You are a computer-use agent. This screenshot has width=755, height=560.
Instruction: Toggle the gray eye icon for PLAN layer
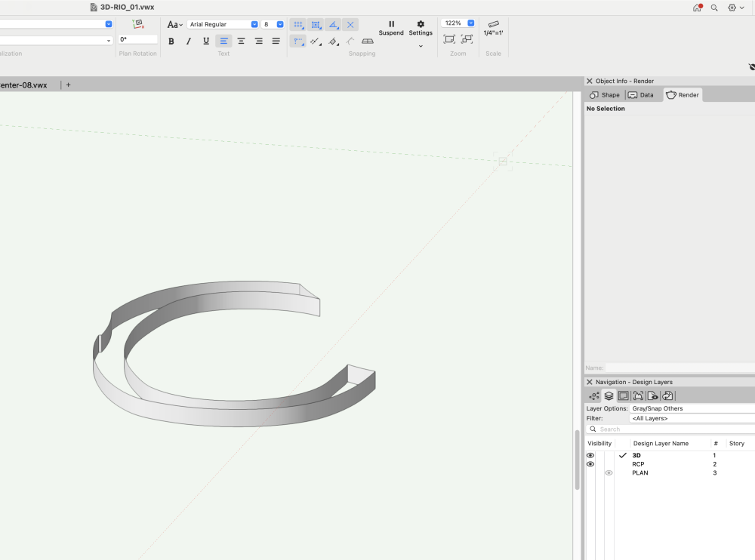click(609, 473)
